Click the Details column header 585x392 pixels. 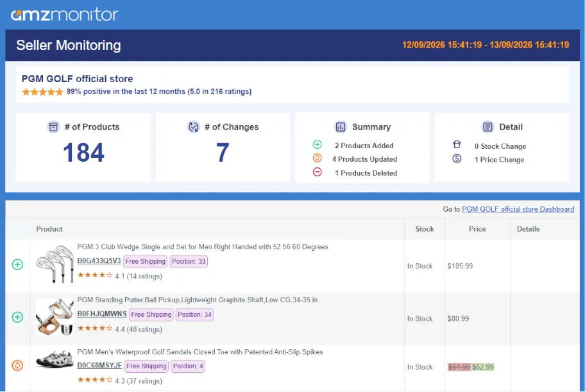(x=529, y=229)
